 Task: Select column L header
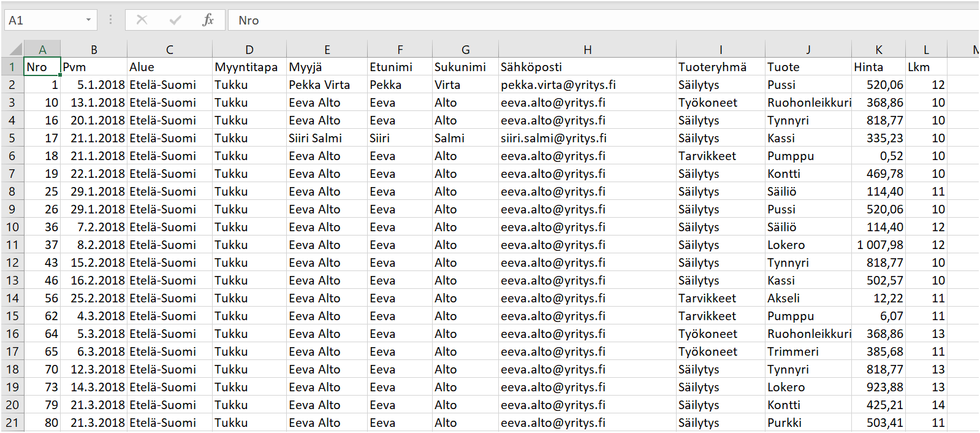[926, 50]
